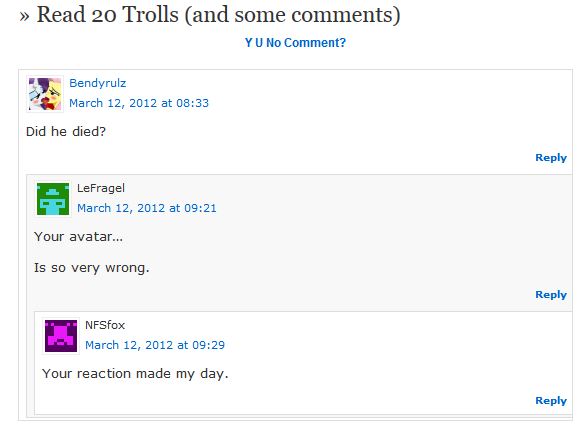The width and height of the screenshot is (588, 427).
Task: Click LeFragel's green pixel avatar
Action: (53, 199)
